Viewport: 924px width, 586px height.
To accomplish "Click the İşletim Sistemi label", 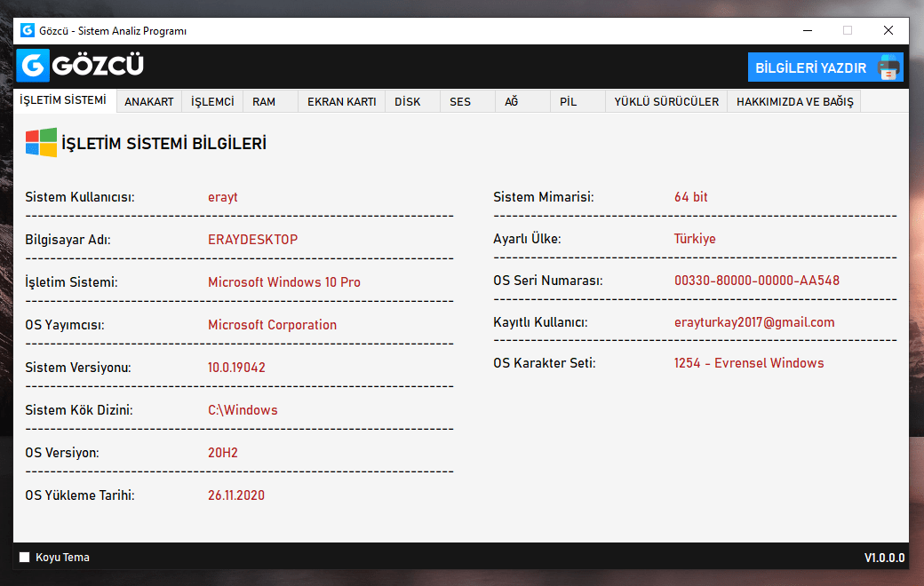I will [x=71, y=282].
